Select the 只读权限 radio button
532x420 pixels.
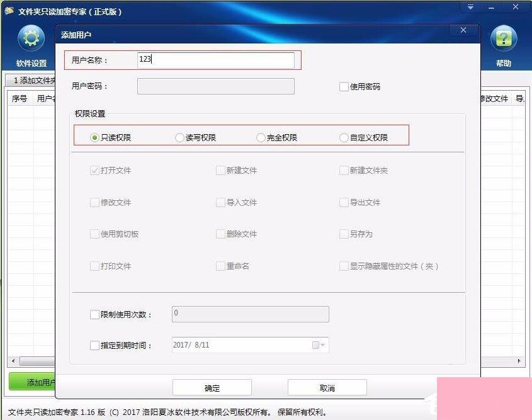[x=94, y=138]
